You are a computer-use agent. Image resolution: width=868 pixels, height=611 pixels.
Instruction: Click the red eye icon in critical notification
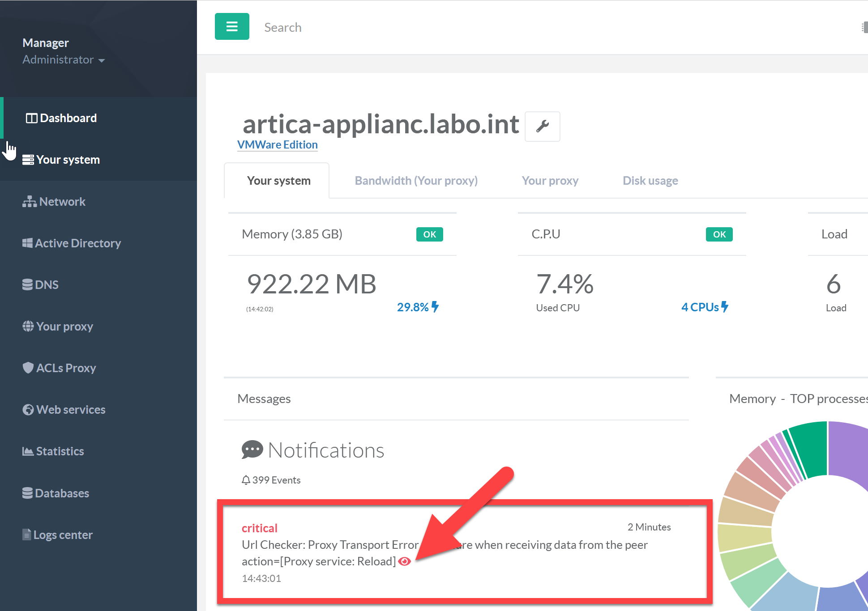[x=404, y=561]
